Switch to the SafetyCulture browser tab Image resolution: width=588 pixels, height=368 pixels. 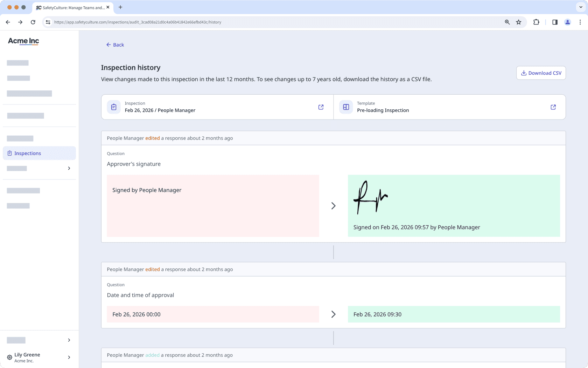70,7
